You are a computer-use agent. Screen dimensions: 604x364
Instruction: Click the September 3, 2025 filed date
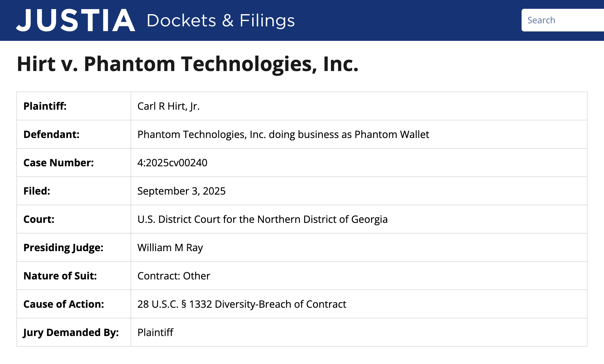[181, 191]
